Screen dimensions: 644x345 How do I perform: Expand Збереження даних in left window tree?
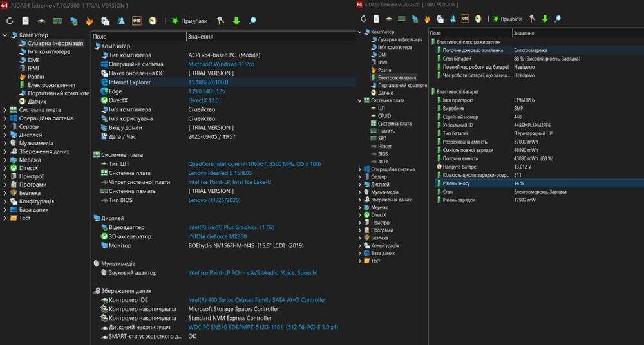[x=5, y=151]
